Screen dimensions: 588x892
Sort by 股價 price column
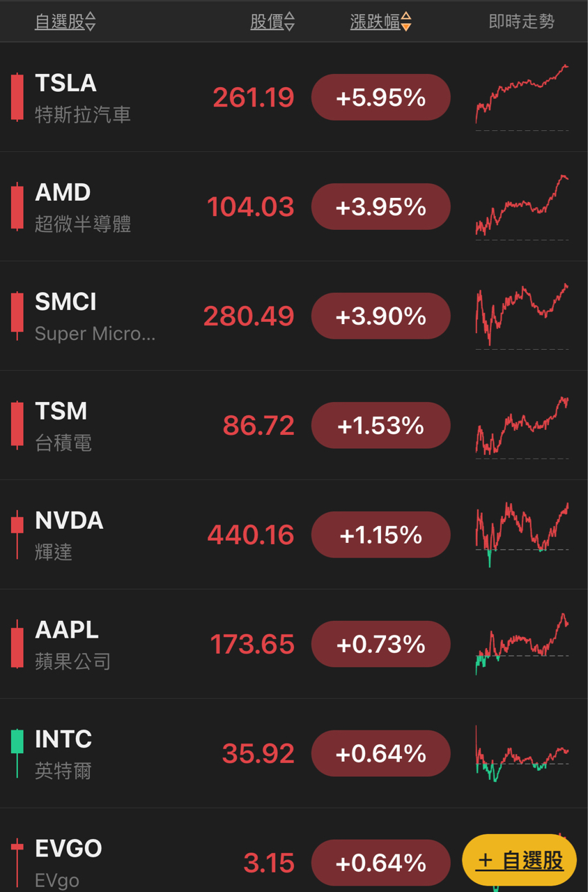click(272, 22)
